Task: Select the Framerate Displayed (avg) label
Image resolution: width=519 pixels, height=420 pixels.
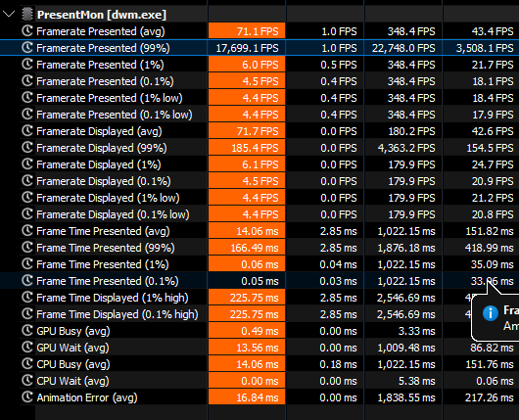Action: tap(99, 131)
